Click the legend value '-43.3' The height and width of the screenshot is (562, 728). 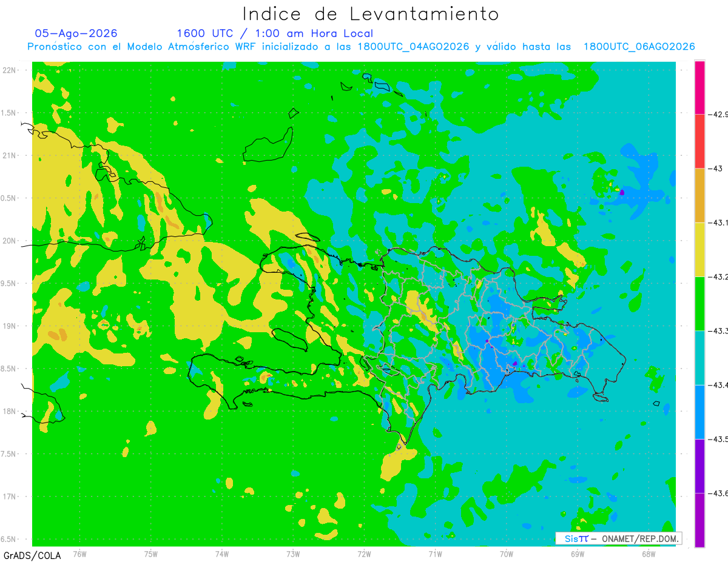click(x=719, y=330)
